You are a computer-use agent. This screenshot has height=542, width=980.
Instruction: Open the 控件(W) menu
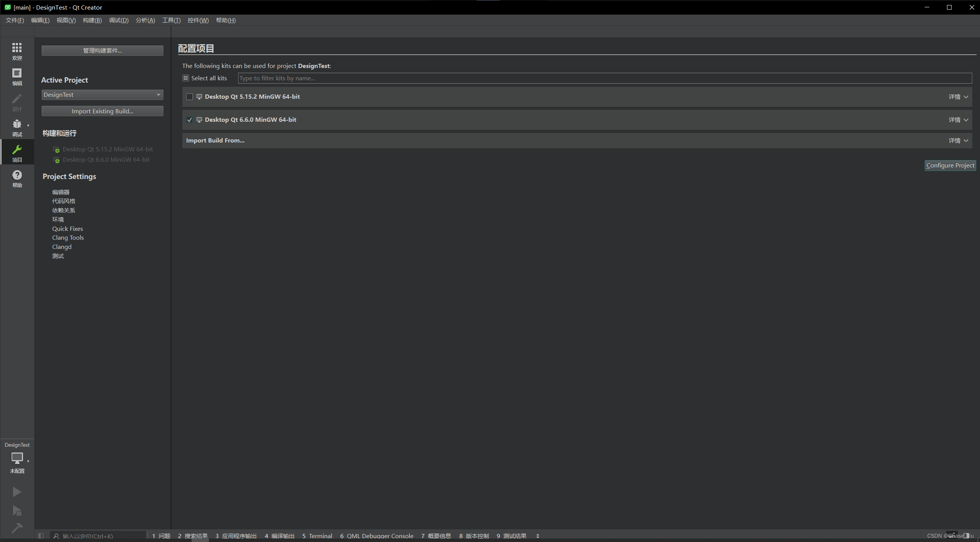tap(198, 20)
